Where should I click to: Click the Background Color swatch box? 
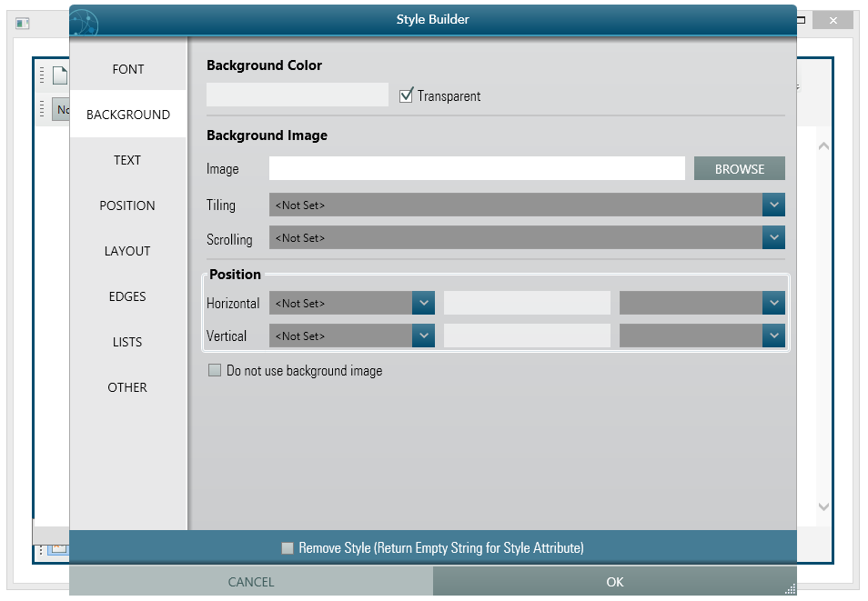(x=298, y=95)
